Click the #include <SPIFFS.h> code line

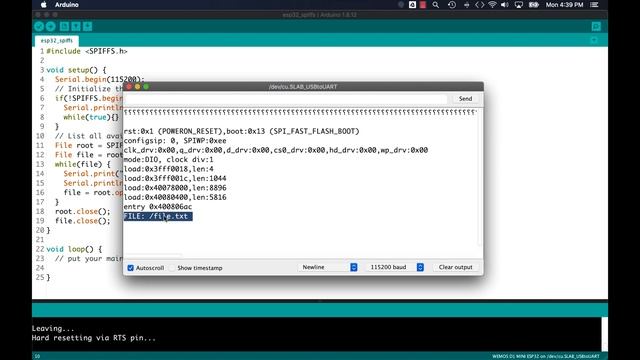87,51
